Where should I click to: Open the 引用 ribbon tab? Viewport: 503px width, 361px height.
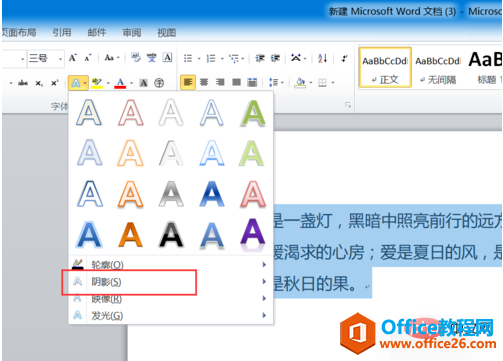(62, 33)
